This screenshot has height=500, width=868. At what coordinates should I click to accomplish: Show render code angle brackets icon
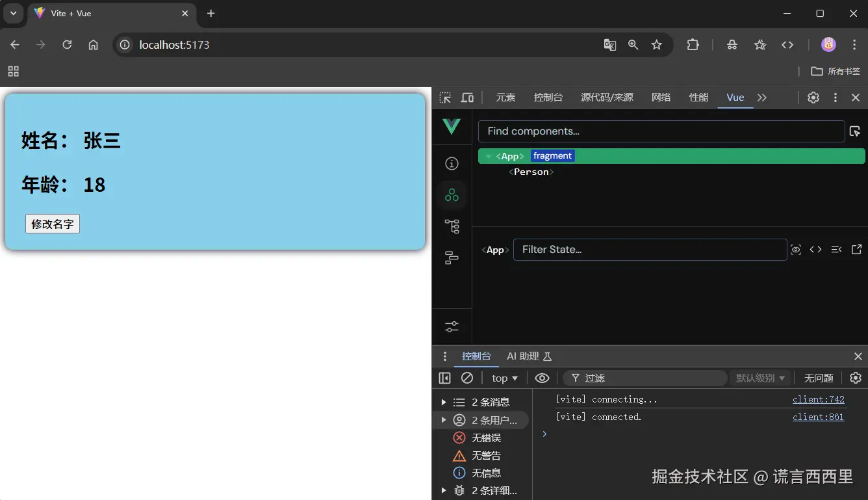tap(815, 250)
